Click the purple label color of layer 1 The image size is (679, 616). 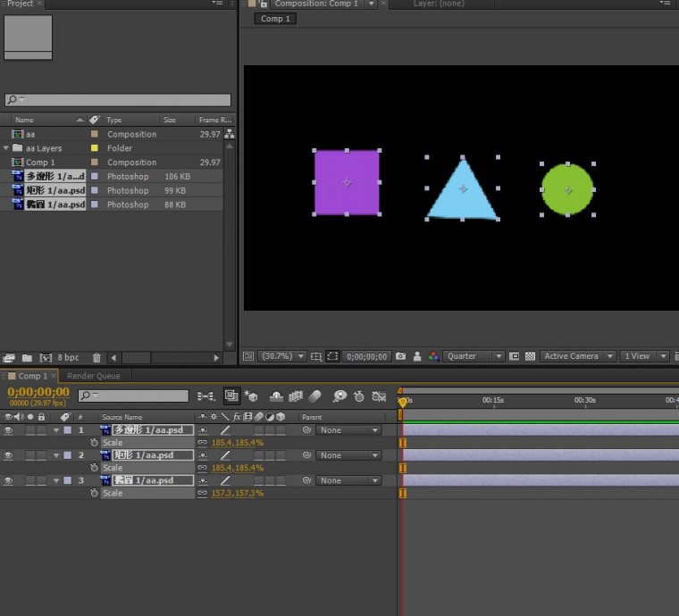coord(67,430)
